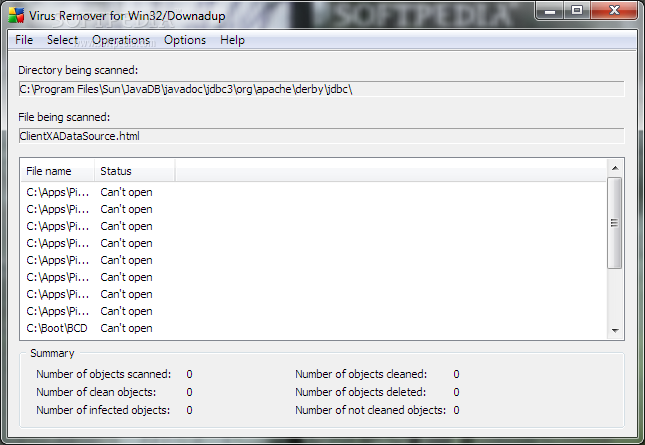Click the Directory being scanned label
Image resolution: width=645 pixels, height=445 pixels.
tap(78, 70)
